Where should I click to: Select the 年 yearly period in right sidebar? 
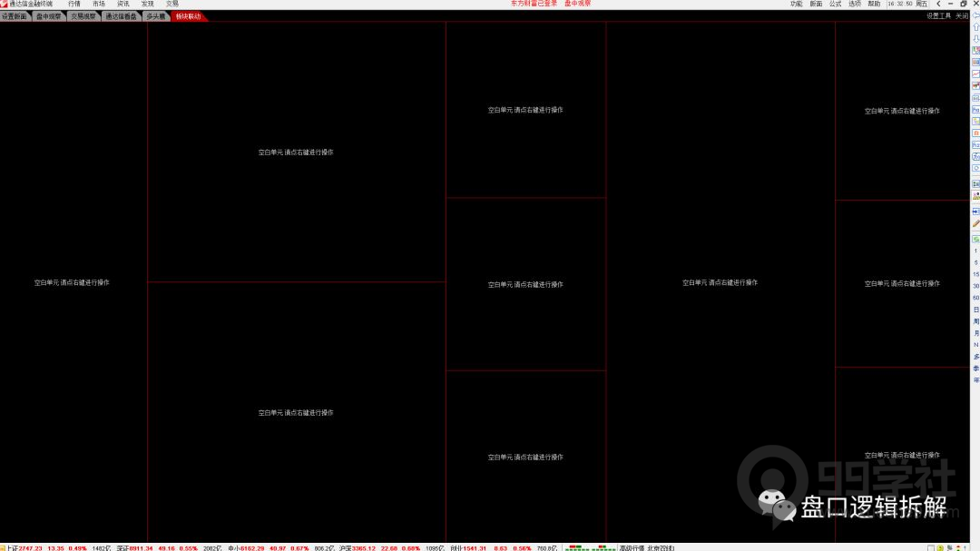click(975, 379)
